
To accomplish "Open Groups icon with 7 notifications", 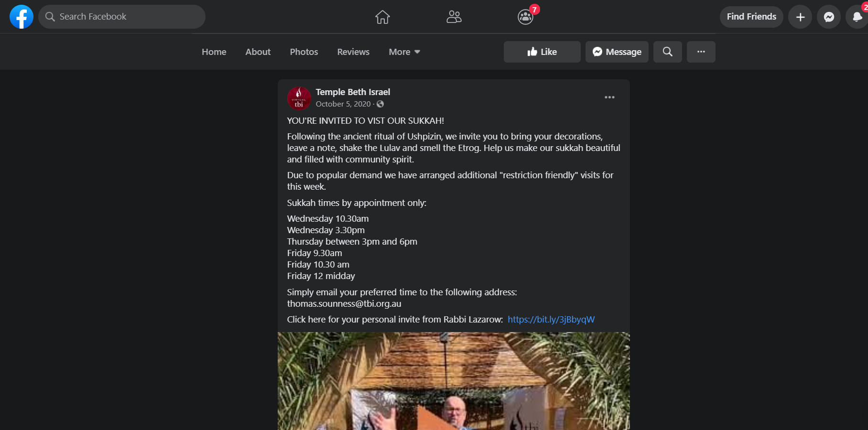I will (x=525, y=17).
